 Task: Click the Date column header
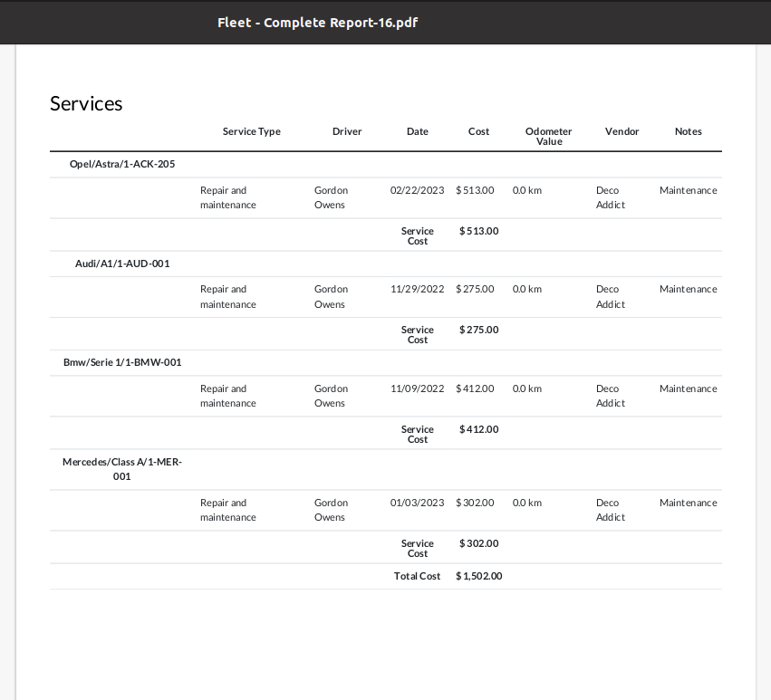418,131
